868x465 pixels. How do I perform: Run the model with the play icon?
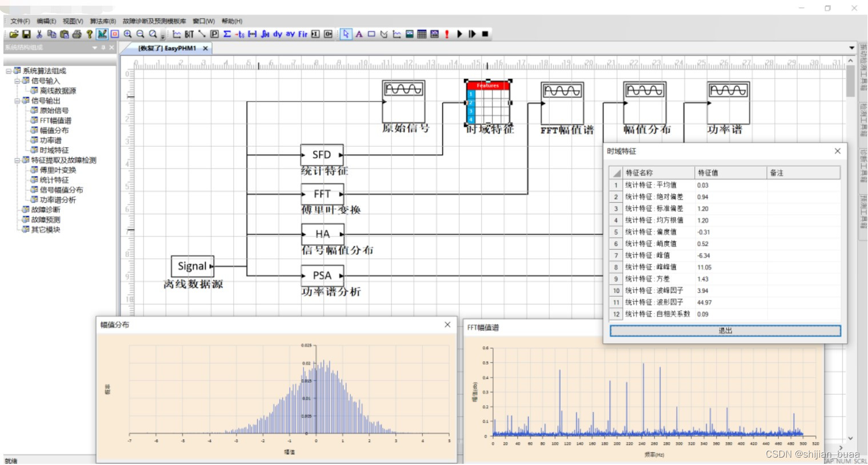tap(459, 34)
